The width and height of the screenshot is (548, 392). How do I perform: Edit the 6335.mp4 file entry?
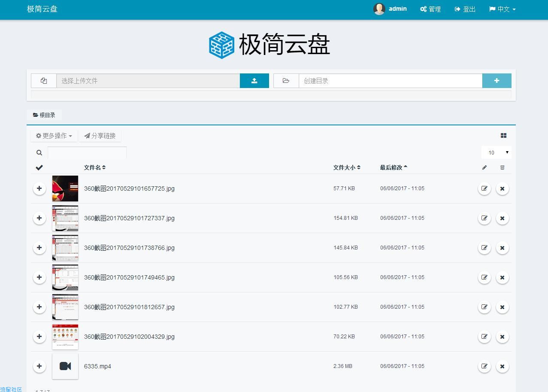coord(484,366)
